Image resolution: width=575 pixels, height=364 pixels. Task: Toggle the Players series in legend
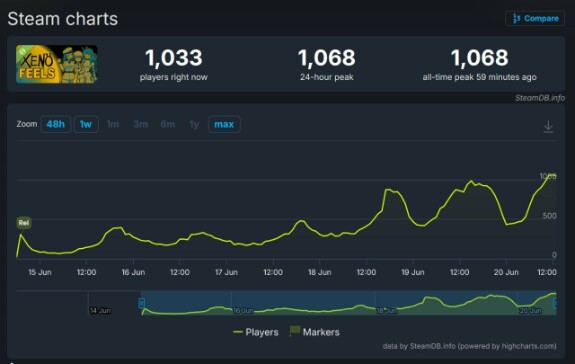pyautogui.click(x=256, y=332)
